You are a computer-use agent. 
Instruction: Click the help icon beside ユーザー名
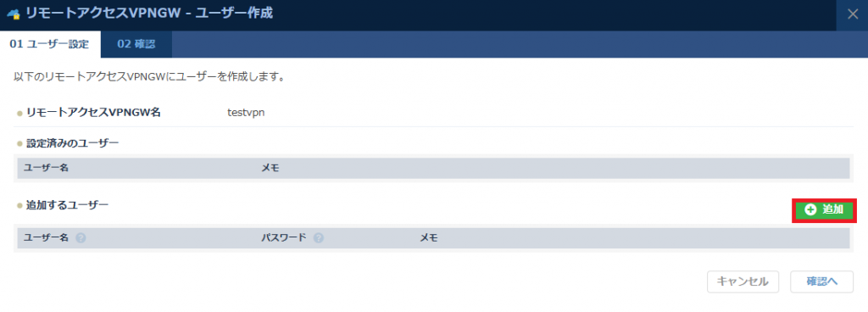click(81, 238)
